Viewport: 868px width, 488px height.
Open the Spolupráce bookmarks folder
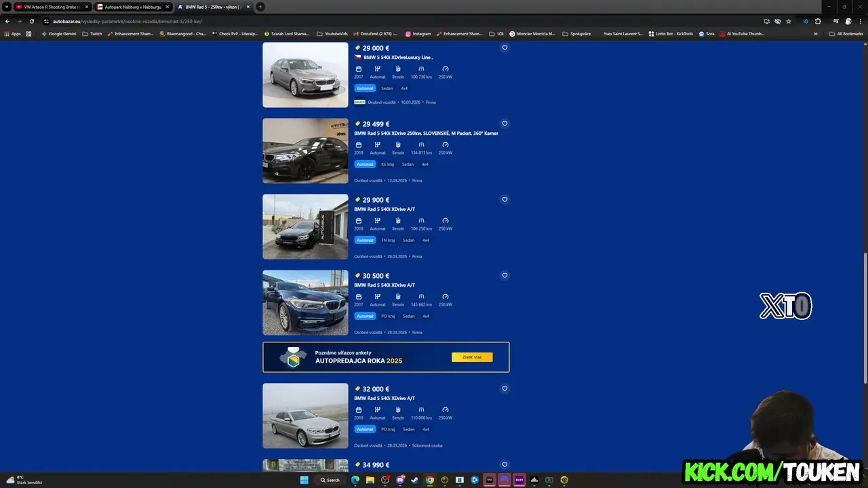[576, 34]
